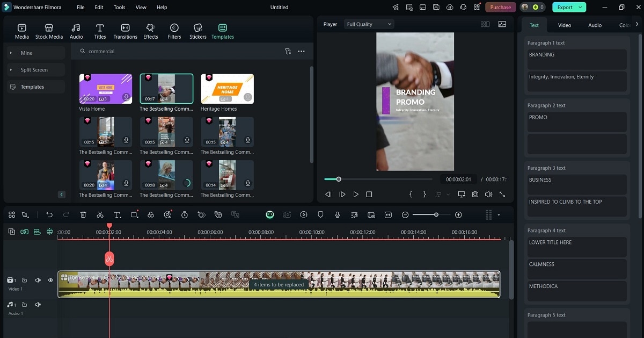Image resolution: width=644 pixels, height=338 pixels.
Task: Save the project with the floppy disk icon
Action: [x=436, y=8]
